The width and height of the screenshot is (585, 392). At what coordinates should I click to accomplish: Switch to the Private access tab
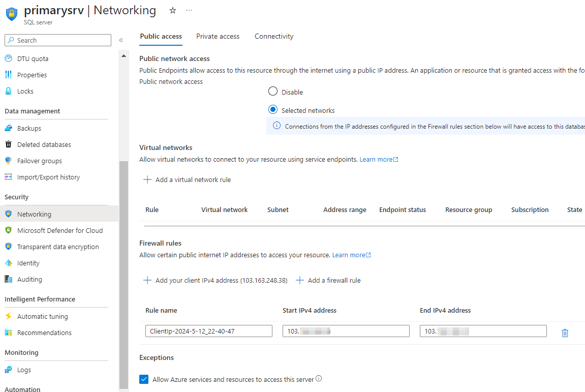click(x=218, y=36)
